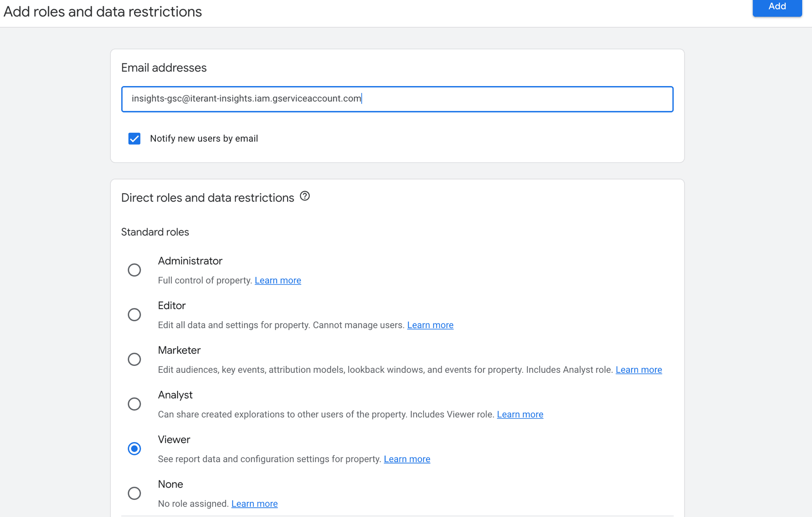
Task: Select the Marketer role
Action: click(x=134, y=359)
